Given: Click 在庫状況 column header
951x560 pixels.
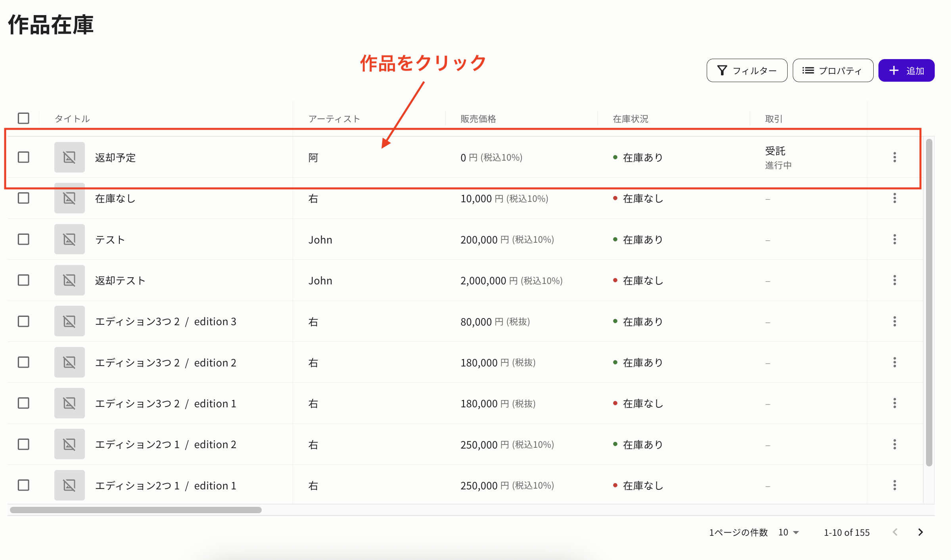Looking at the screenshot, I should tap(630, 119).
